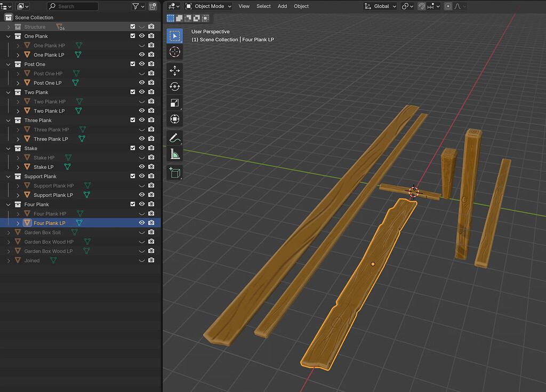The height and width of the screenshot is (392, 546).
Task: Open the Object Mode dropdown
Action: 208,6
